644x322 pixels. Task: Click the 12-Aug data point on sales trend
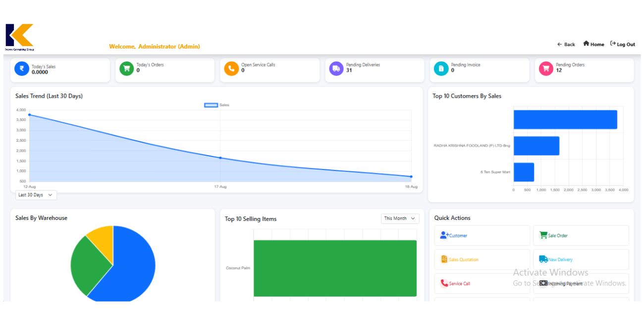tap(29, 115)
